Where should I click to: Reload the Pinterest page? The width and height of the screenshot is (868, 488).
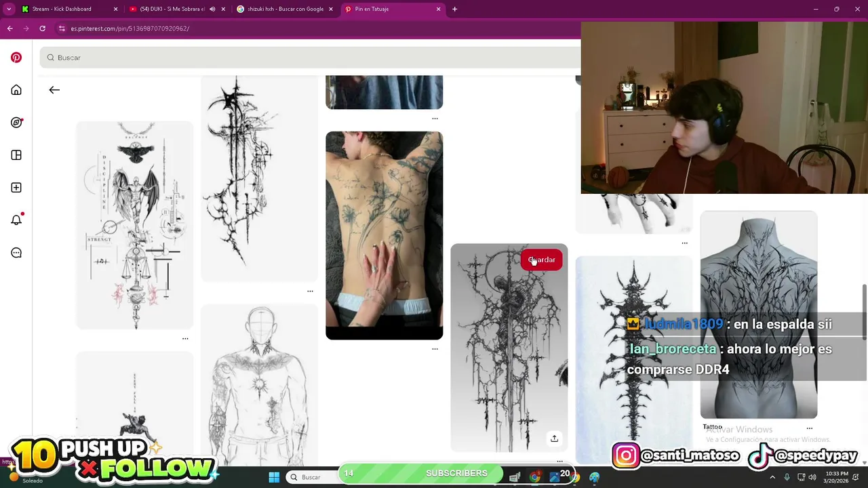pos(42,28)
